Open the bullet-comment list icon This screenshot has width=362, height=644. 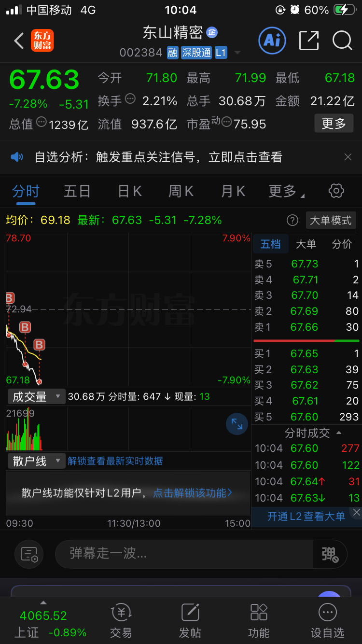coord(29,554)
